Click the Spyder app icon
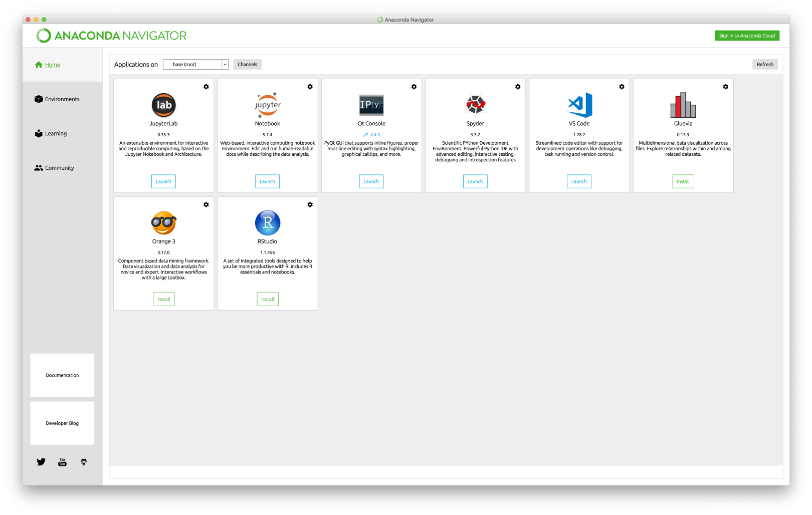 [475, 105]
